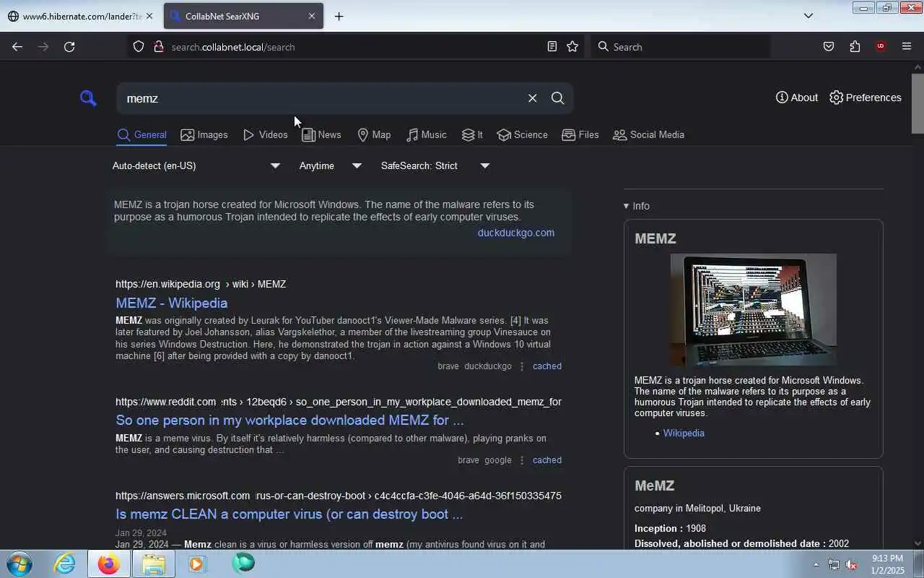
Task: Open the SafeSearch Strict dropdown
Action: (435, 166)
